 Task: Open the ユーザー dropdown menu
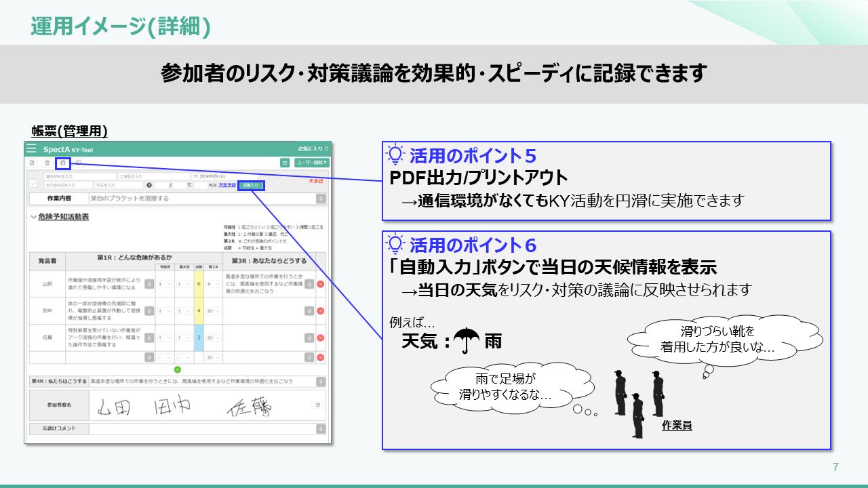[312, 163]
